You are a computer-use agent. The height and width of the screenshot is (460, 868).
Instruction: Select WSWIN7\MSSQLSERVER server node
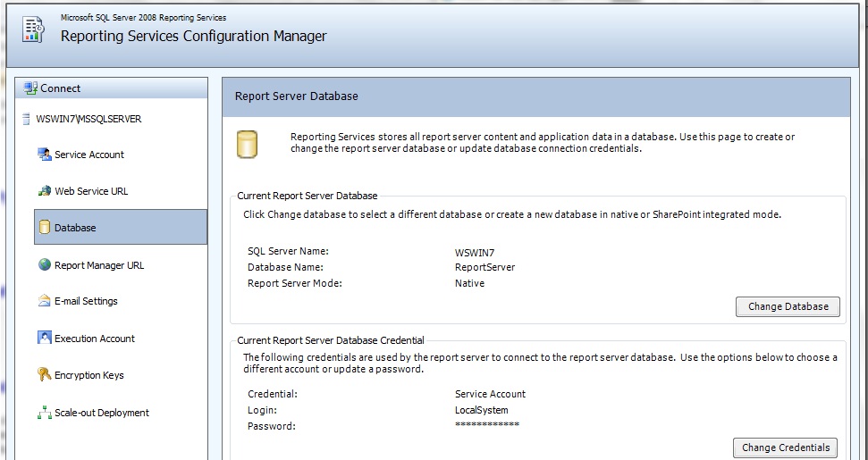[x=88, y=119]
